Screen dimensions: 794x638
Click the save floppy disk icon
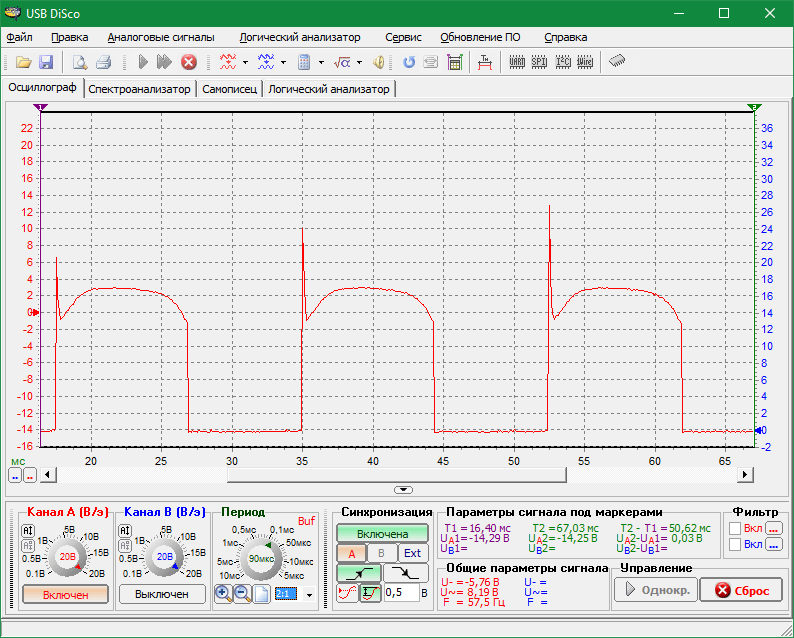(x=46, y=62)
